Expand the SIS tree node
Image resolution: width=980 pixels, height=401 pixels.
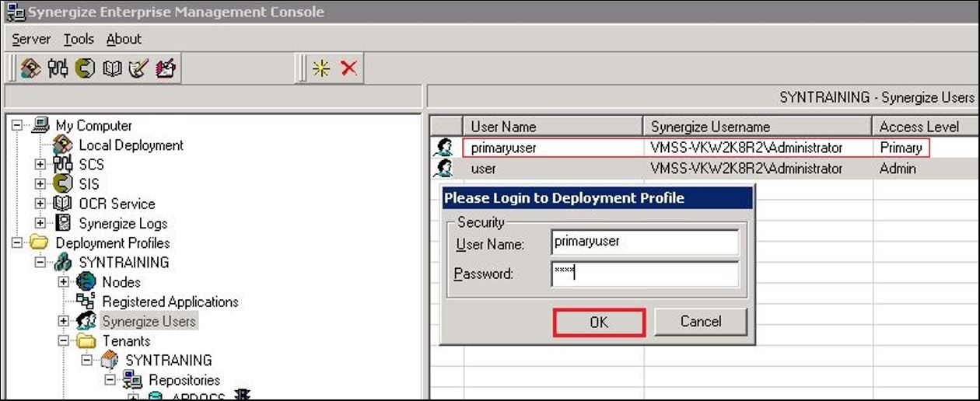pos(40,184)
